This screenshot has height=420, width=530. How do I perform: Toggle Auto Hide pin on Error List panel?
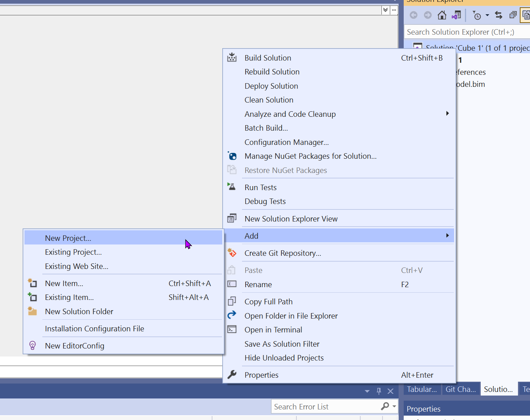pyautogui.click(x=379, y=391)
